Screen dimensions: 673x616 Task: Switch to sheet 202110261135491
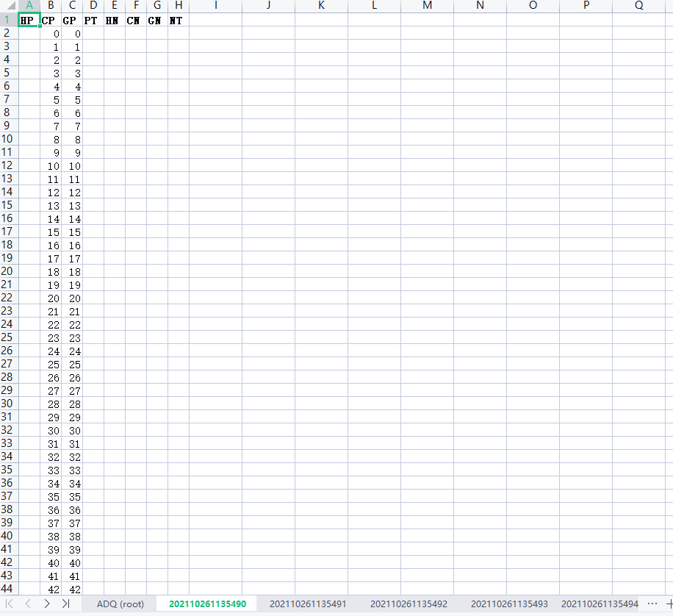(x=308, y=604)
